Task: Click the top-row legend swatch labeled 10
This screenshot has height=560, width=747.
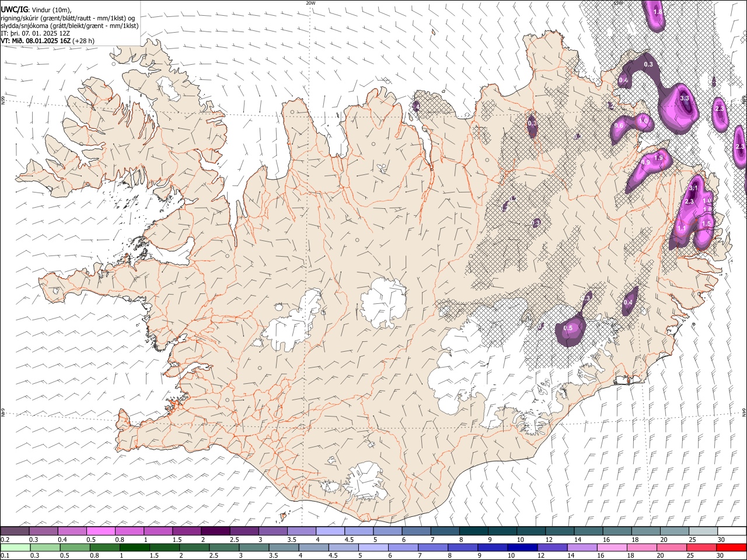Action: [x=530, y=531]
